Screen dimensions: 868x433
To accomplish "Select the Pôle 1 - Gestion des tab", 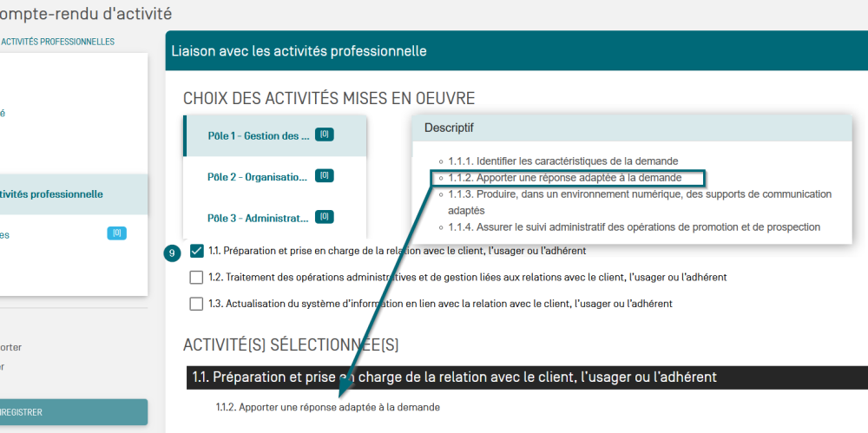I will [x=259, y=136].
